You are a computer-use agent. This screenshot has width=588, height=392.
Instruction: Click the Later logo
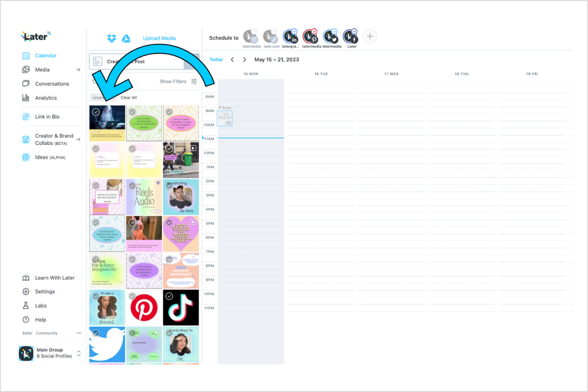click(36, 37)
